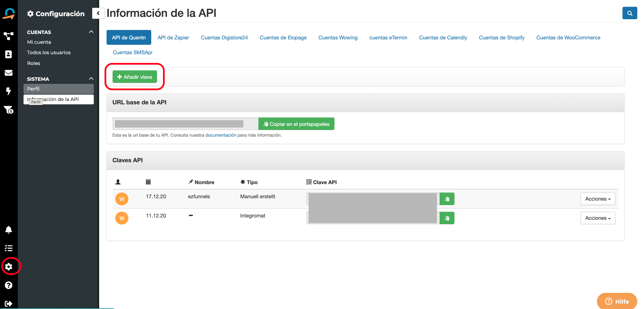Click the search magnifier button
Image resolution: width=644 pixels, height=309 pixels.
(630, 13)
